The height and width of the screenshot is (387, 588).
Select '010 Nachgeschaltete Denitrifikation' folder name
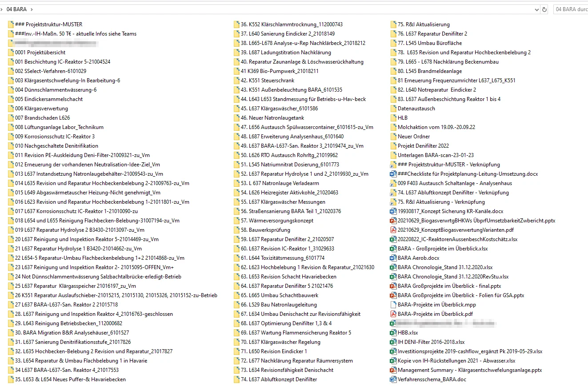56,146
